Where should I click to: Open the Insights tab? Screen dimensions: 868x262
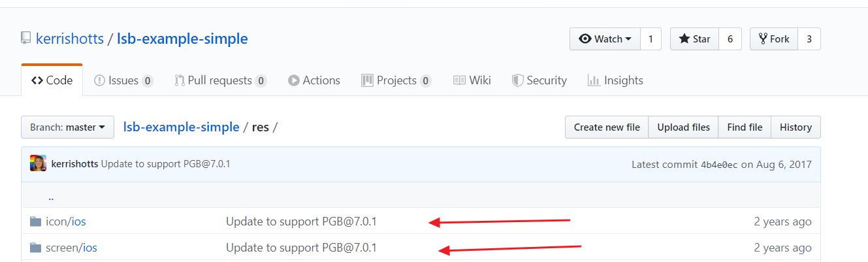click(615, 80)
